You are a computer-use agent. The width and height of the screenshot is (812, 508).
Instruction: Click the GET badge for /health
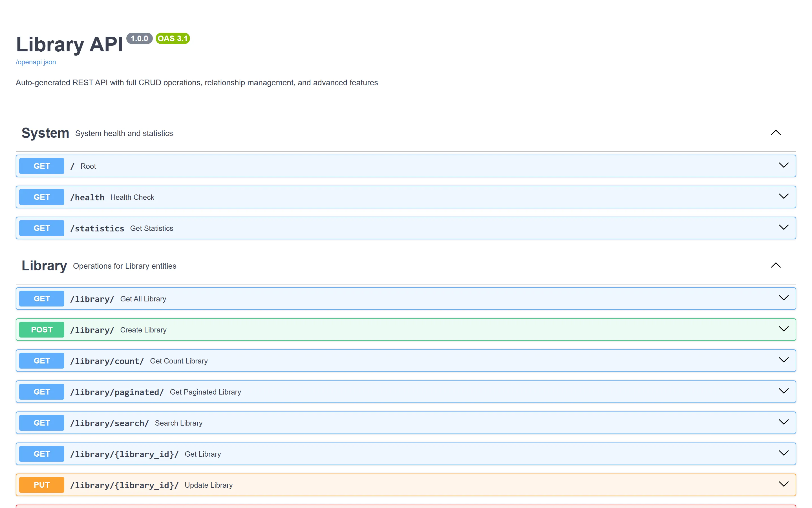coord(42,197)
